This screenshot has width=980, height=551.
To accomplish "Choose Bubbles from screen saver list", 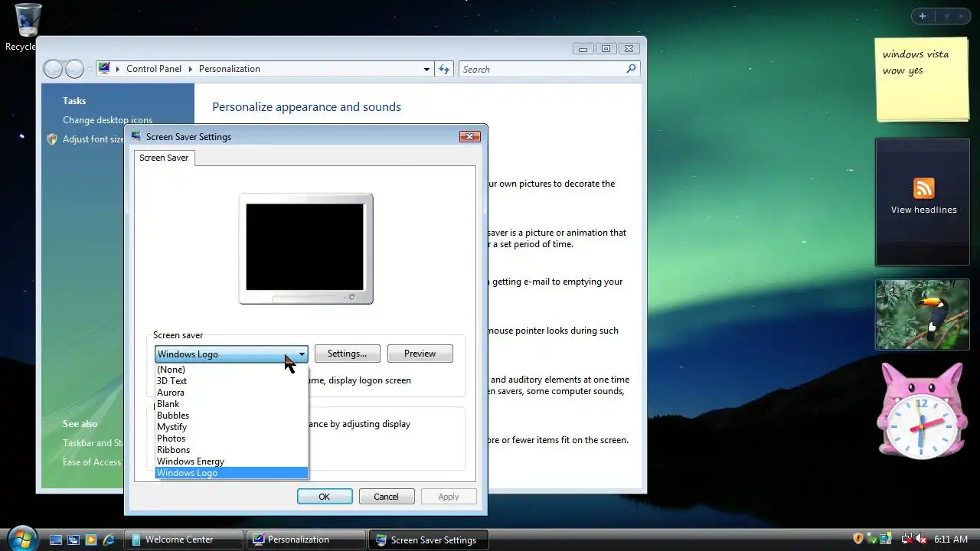I will [x=231, y=415].
